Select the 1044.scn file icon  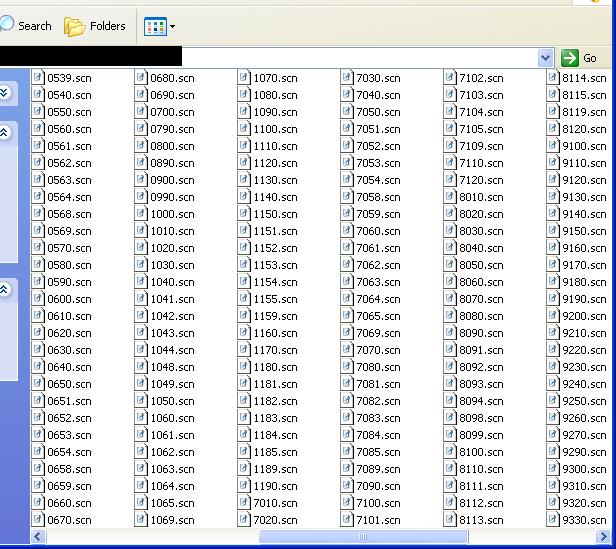(x=141, y=349)
